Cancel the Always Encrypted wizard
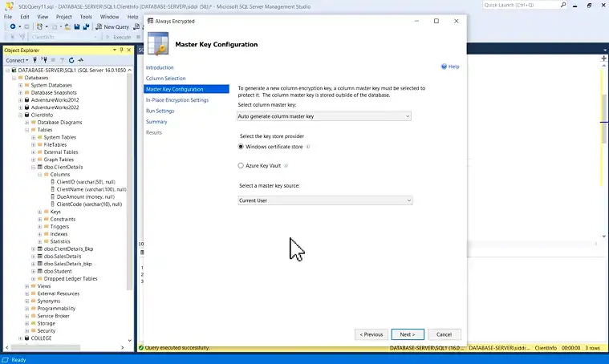609x364 pixels. click(444, 334)
